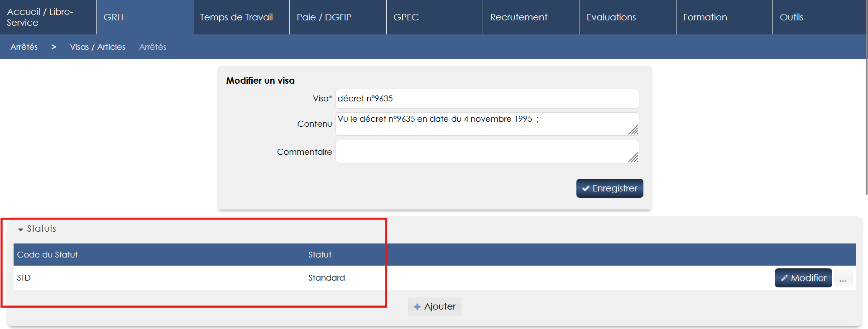Click the Arrêtés breadcrumb link

24,47
